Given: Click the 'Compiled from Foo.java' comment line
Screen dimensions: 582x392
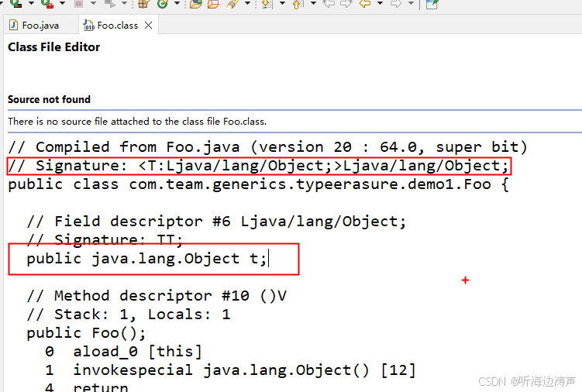Looking at the screenshot, I should tap(267, 147).
